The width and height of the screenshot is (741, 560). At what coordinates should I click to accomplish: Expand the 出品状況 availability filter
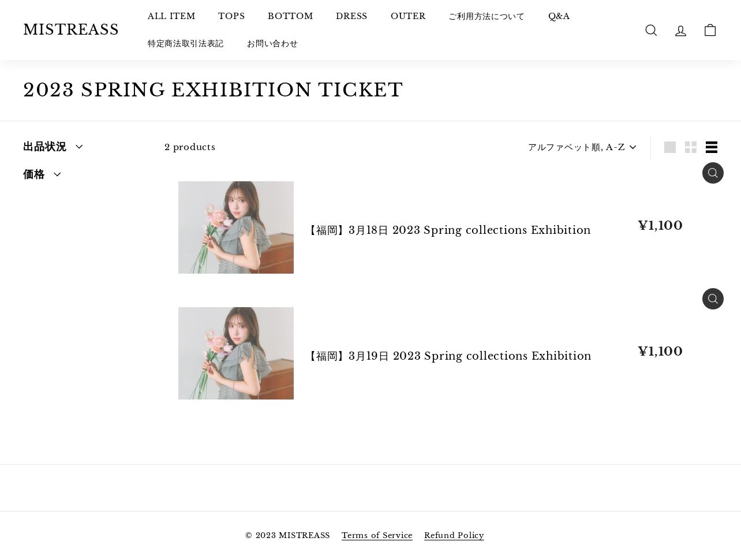point(53,147)
